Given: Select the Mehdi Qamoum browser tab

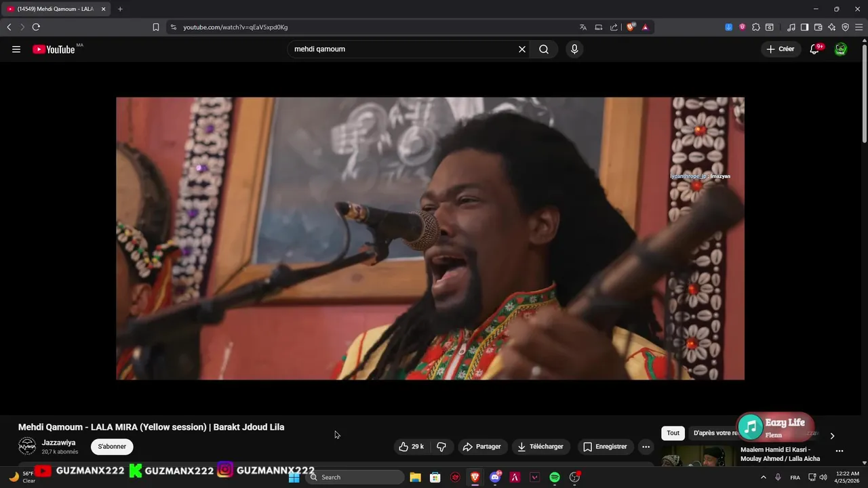Looking at the screenshot, I should [56, 9].
